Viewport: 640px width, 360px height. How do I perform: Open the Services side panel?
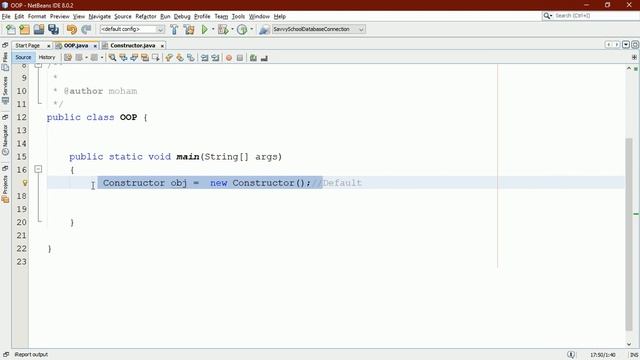[5, 90]
